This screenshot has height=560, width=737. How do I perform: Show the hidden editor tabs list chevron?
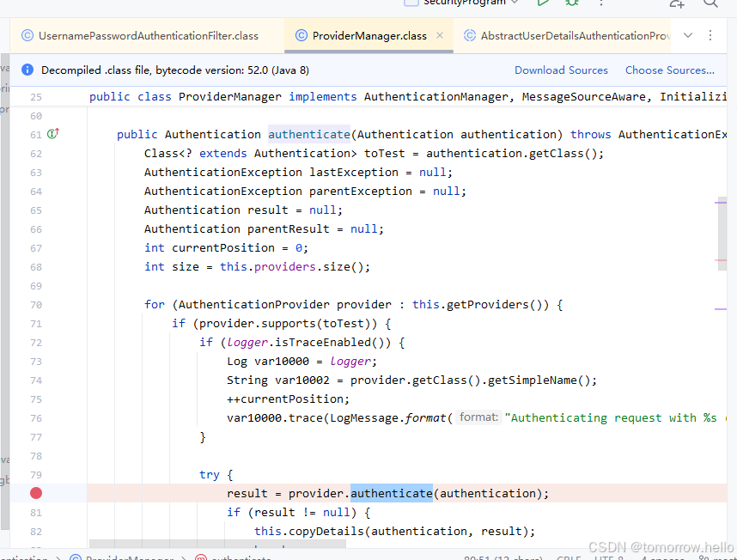(688, 35)
